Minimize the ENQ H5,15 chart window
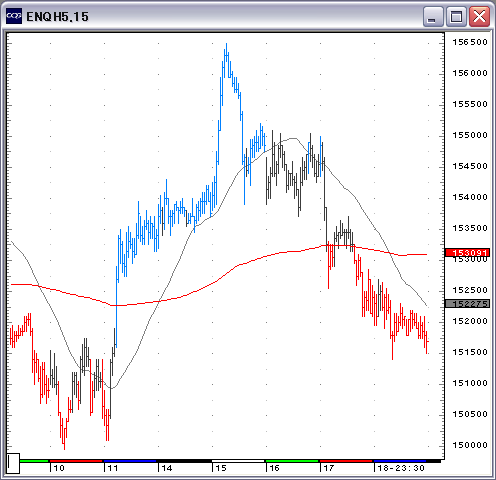Viewport: 496px width, 480px height. click(x=433, y=16)
